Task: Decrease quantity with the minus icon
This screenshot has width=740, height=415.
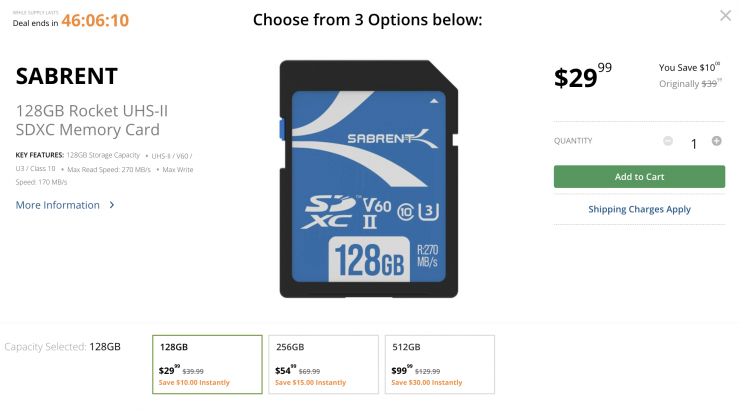Action: pos(668,141)
